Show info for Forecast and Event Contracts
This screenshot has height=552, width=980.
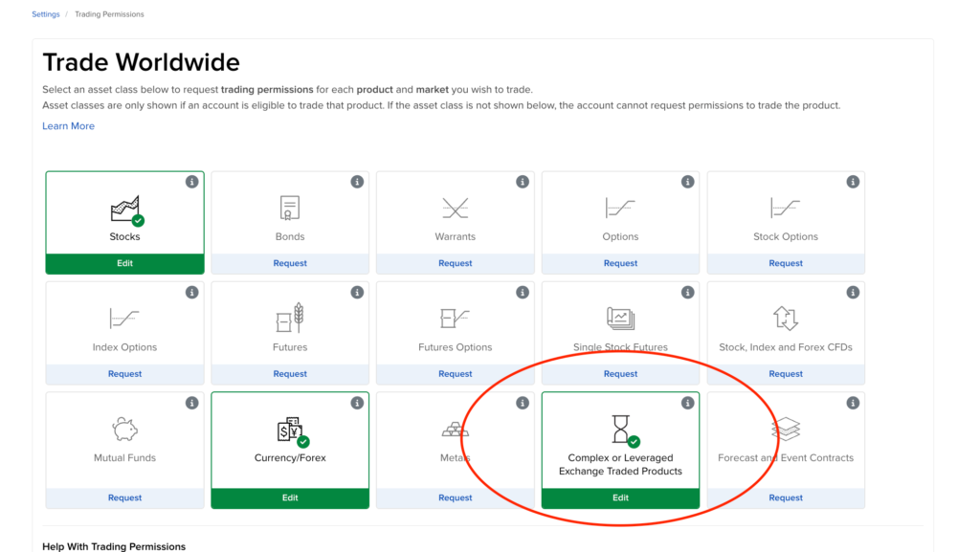[853, 404]
